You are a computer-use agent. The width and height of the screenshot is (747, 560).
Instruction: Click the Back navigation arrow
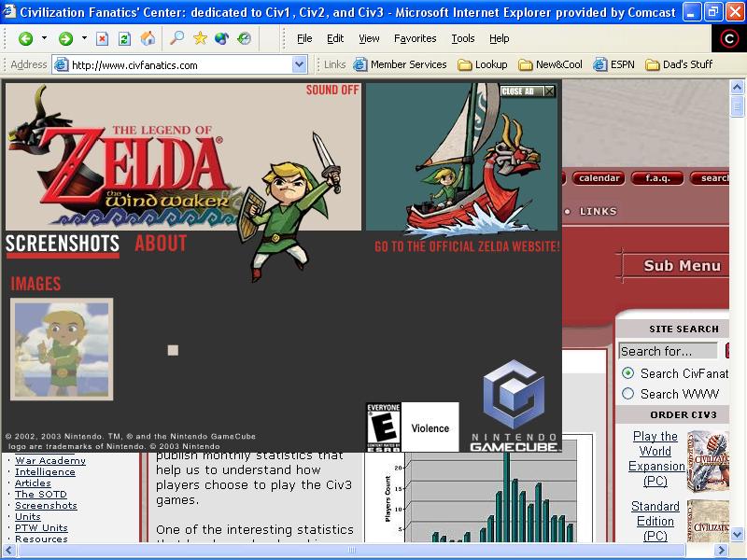[x=26, y=38]
